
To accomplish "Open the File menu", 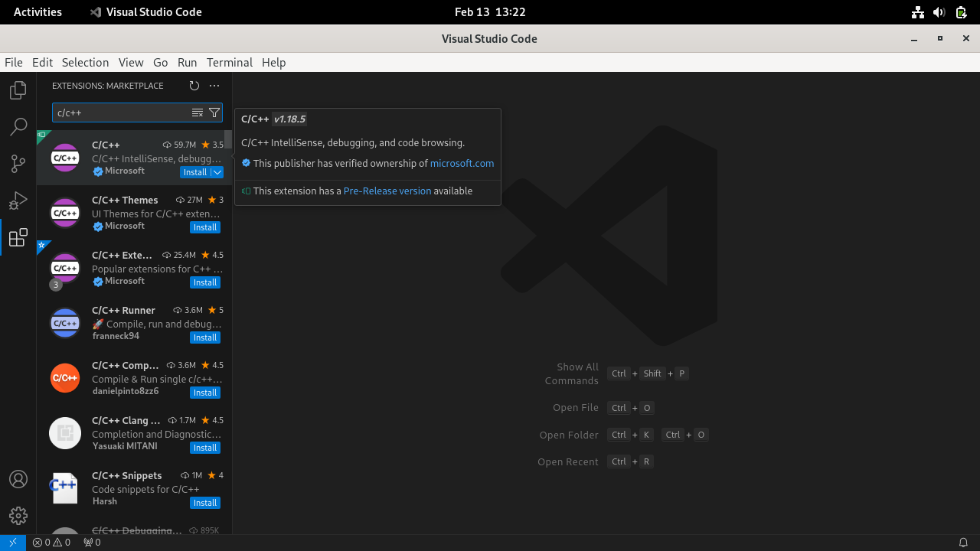I will pyautogui.click(x=14, y=62).
